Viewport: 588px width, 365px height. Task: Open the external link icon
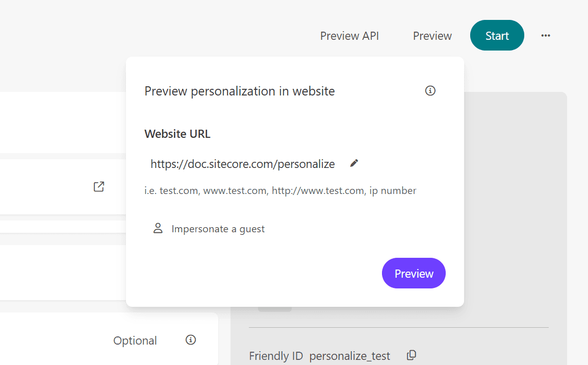pos(99,187)
